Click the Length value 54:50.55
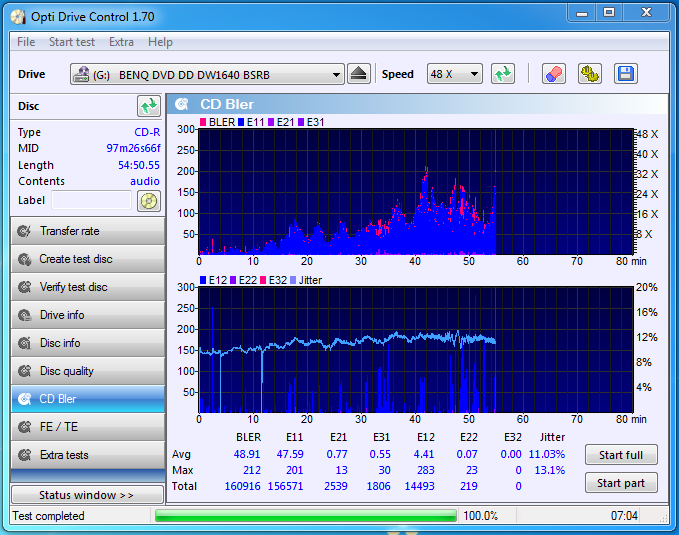This screenshot has height=535, width=679. [139, 165]
